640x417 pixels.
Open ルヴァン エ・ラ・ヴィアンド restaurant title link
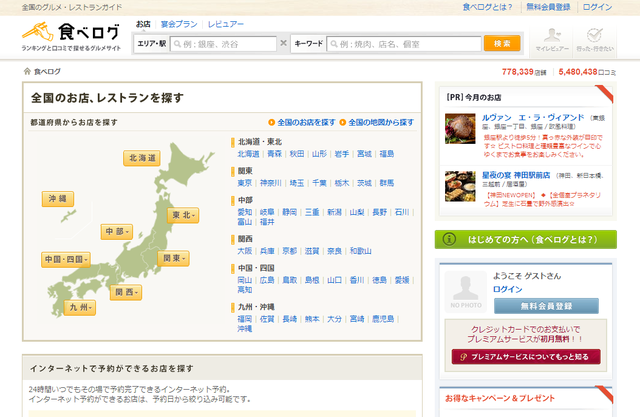click(533, 118)
